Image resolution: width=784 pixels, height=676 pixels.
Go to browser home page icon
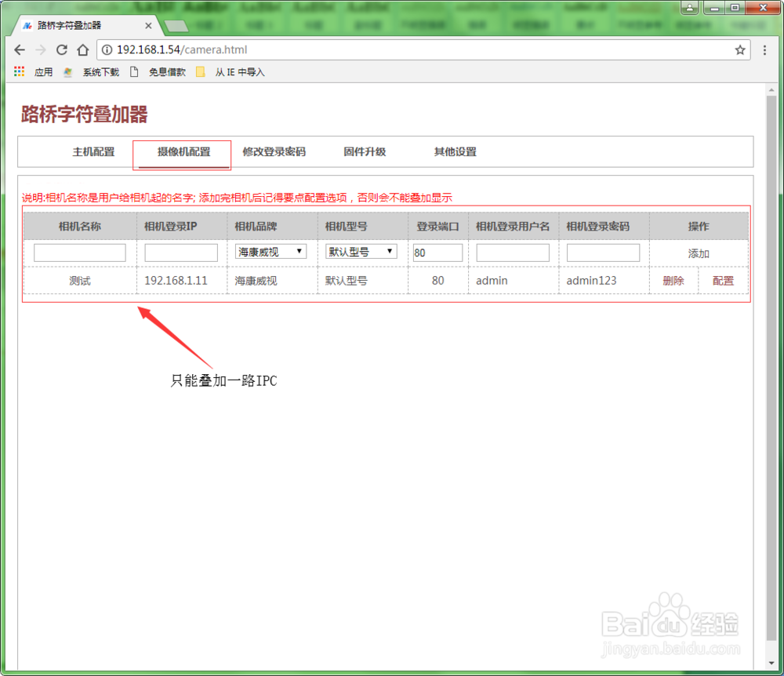pos(83,50)
